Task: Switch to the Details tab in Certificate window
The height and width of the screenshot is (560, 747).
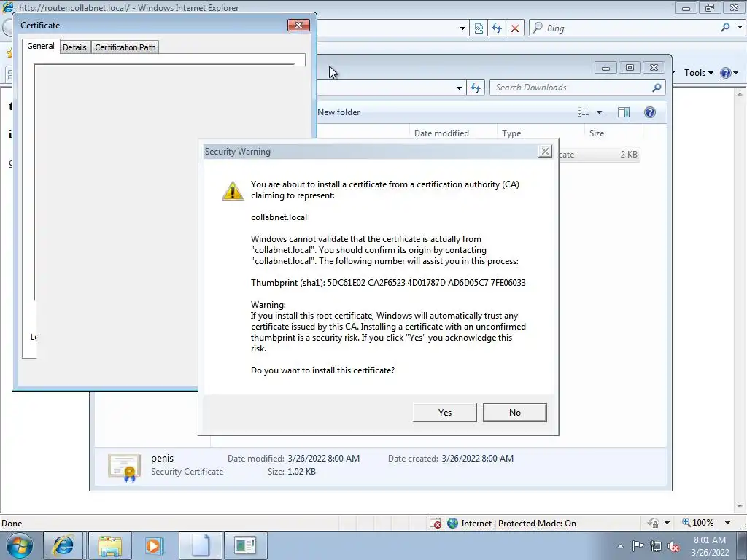Action: (75, 47)
